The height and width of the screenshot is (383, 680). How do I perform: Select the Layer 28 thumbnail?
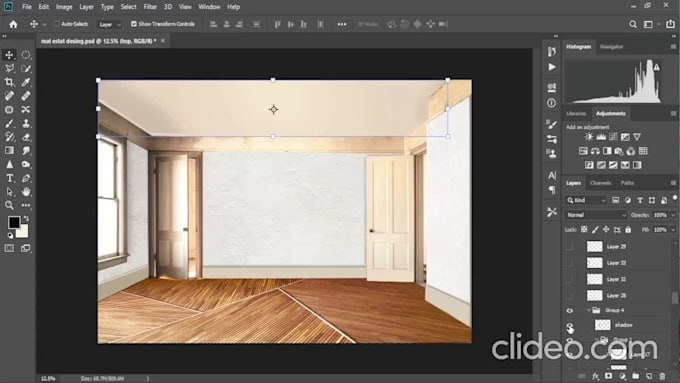595,295
